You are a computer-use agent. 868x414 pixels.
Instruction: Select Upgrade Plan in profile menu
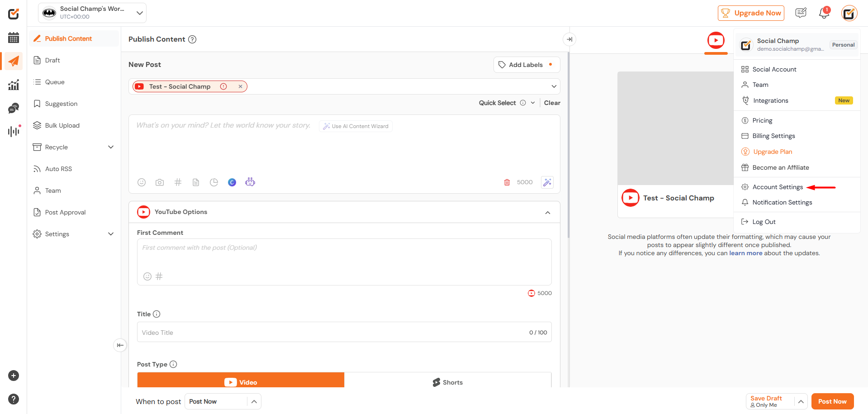(x=773, y=152)
